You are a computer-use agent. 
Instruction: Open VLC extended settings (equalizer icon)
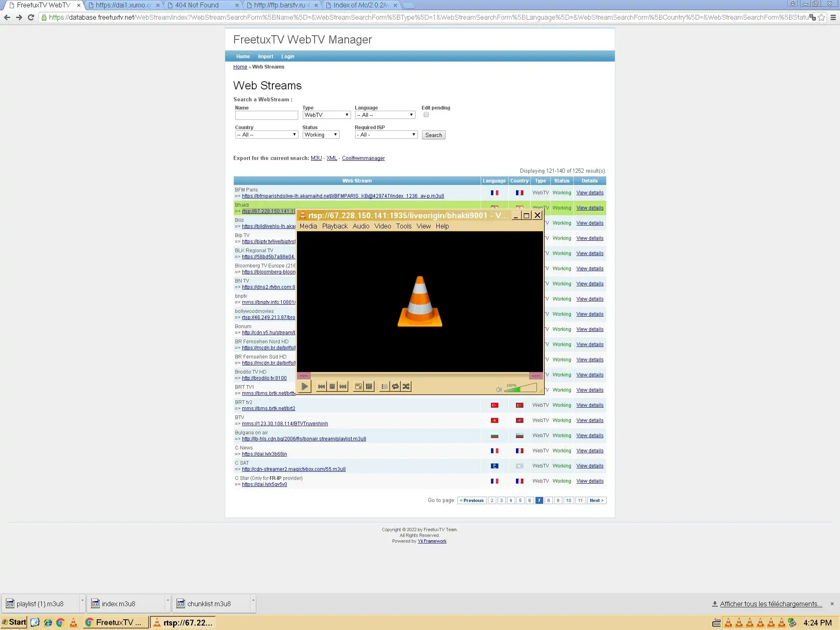tap(369, 386)
